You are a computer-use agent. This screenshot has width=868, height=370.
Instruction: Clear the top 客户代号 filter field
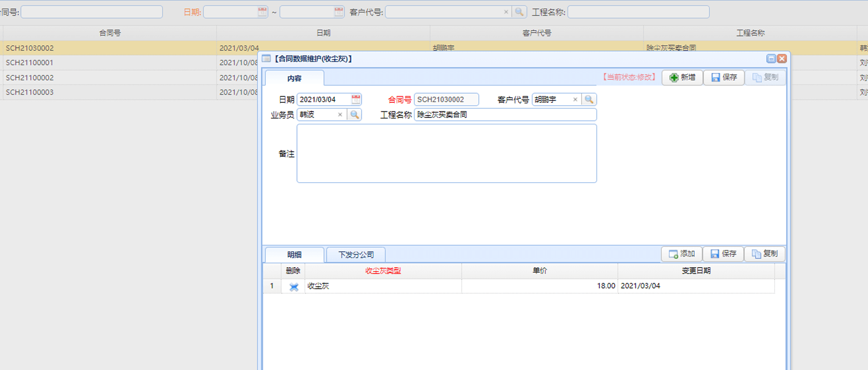click(x=506, y=12)
